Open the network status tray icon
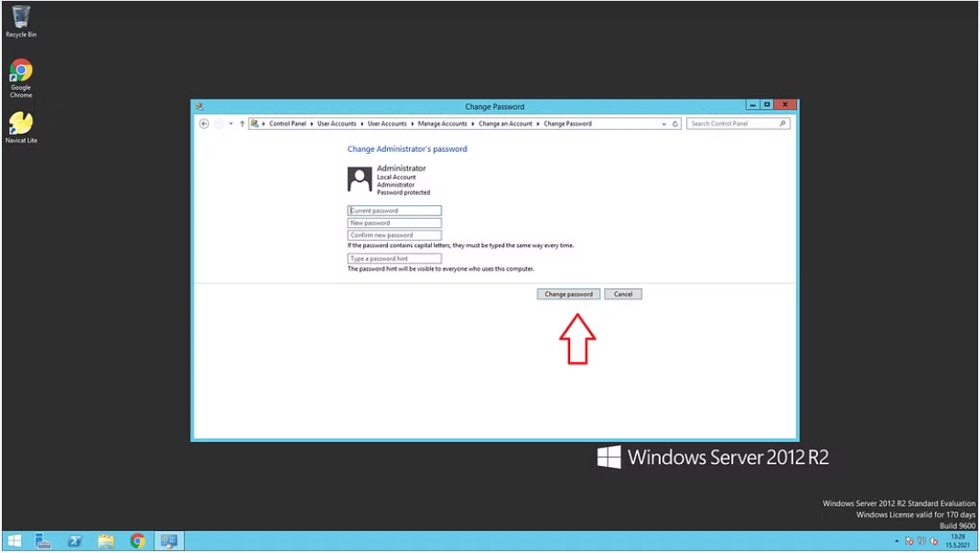The image size is (980, 553). [921, 541]
